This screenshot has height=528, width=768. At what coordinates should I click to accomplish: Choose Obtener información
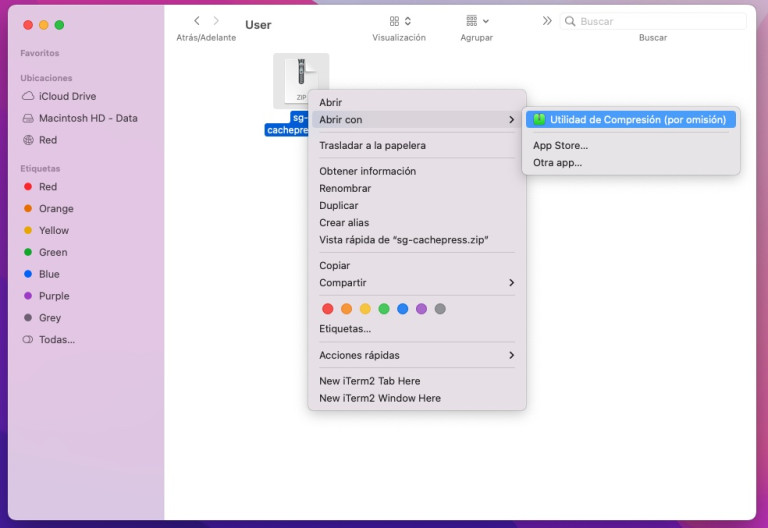[417, 171]
